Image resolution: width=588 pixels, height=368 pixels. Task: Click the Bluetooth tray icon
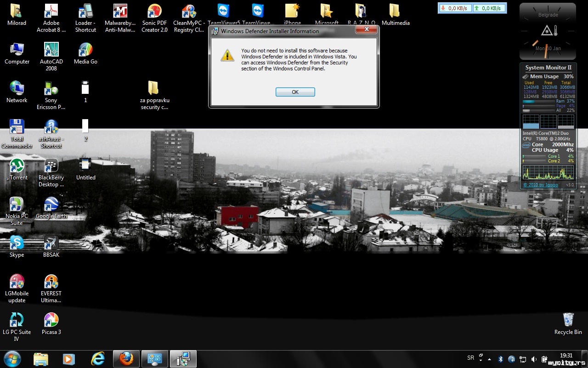(x=501, y=359)
